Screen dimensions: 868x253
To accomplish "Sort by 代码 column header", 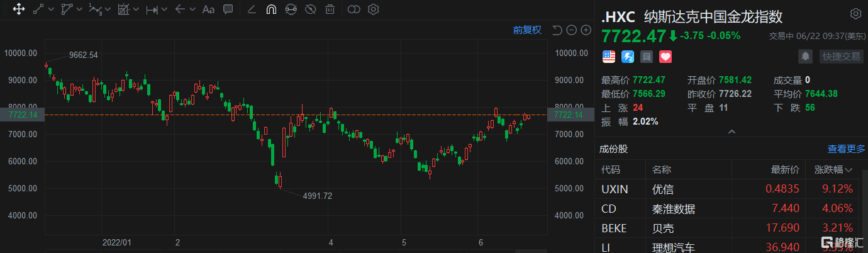I will point(611,169).
